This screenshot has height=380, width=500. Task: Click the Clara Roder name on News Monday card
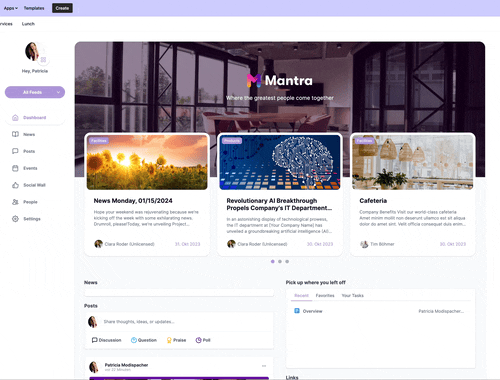tap(129, 244)
